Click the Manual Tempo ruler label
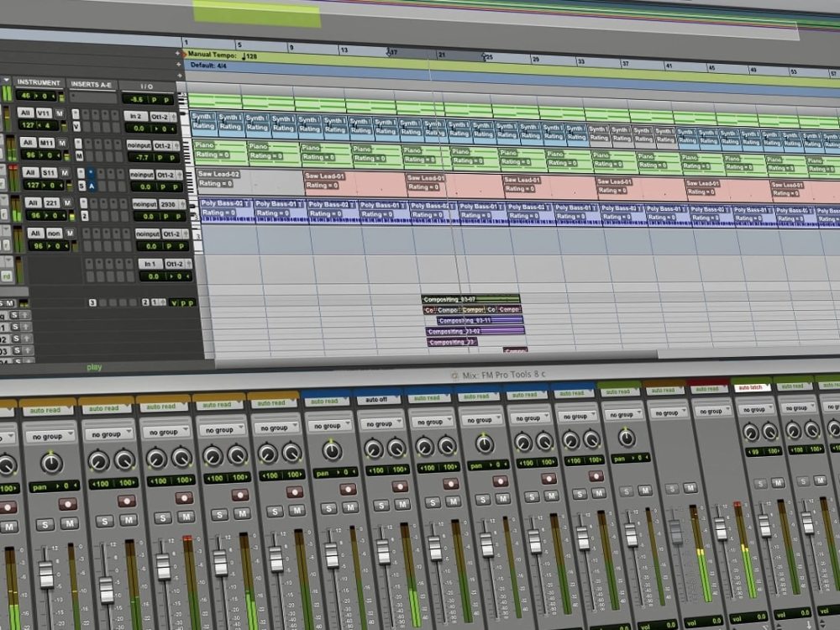The image size is (840, 630). pyautogui.click(x=213, y=55)
